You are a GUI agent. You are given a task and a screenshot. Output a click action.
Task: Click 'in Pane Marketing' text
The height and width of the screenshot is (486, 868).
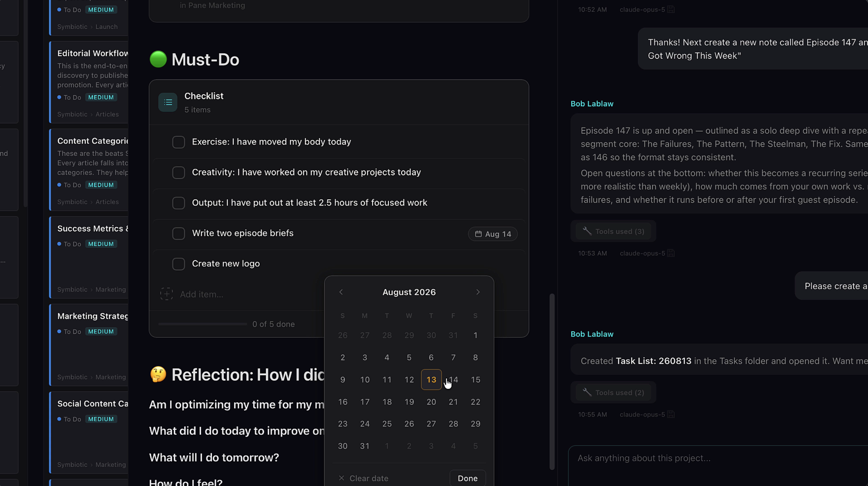tap(212, 5)
